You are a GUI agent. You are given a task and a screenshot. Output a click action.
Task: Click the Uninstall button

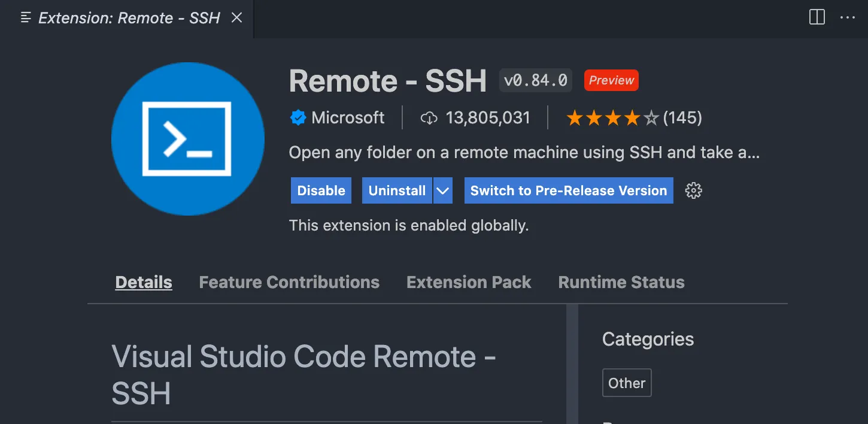(397, 190)
